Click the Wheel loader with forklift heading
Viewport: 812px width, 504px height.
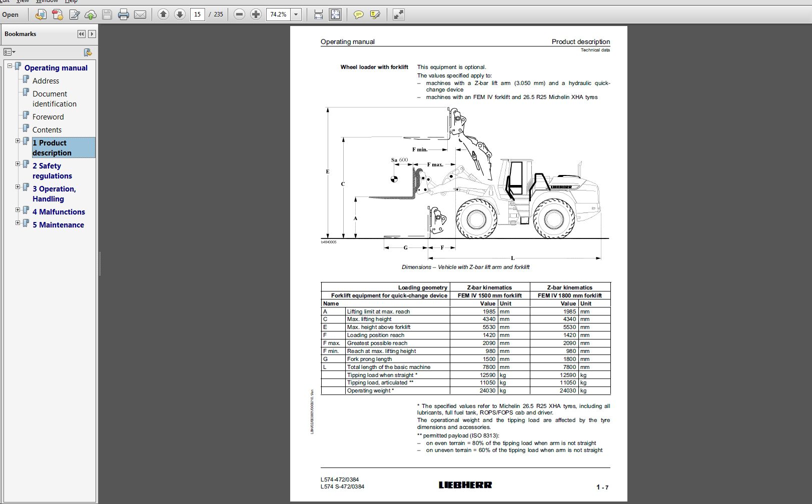(x=374, y=67)
